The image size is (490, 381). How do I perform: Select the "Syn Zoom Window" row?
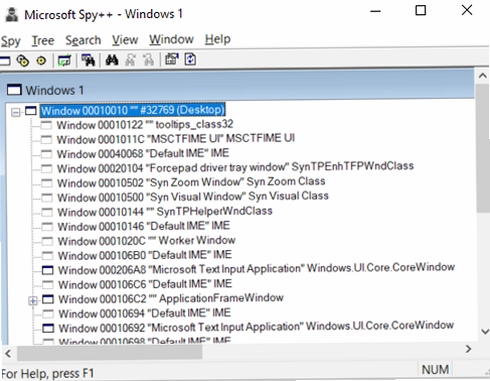(x=191, y=182)
